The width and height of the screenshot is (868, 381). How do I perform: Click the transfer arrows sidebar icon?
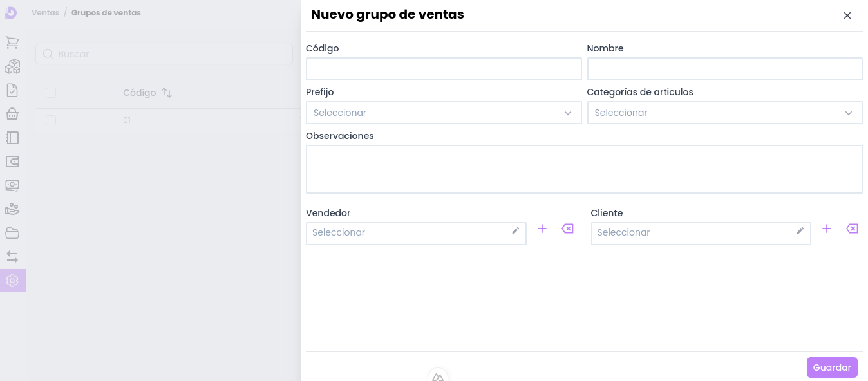12,257
